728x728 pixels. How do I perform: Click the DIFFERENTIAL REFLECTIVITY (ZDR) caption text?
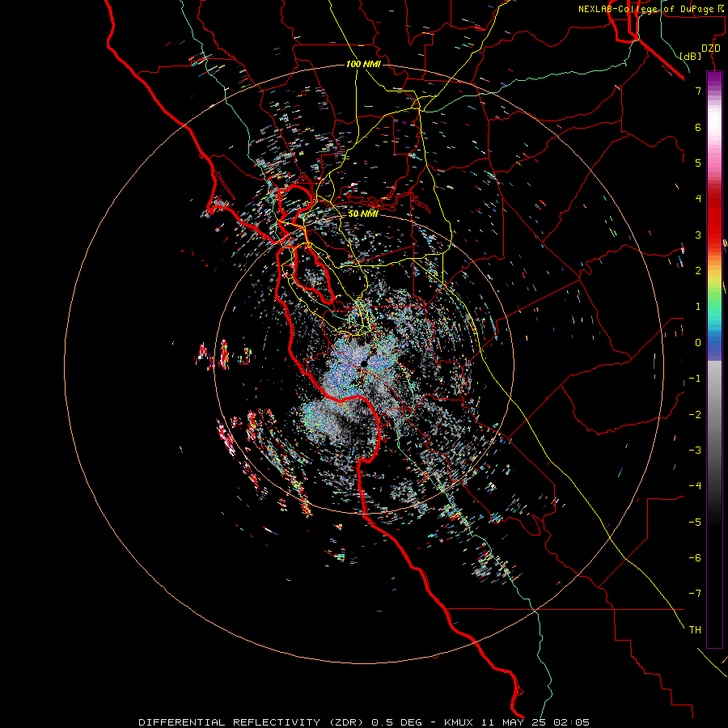tap(252, 722)
